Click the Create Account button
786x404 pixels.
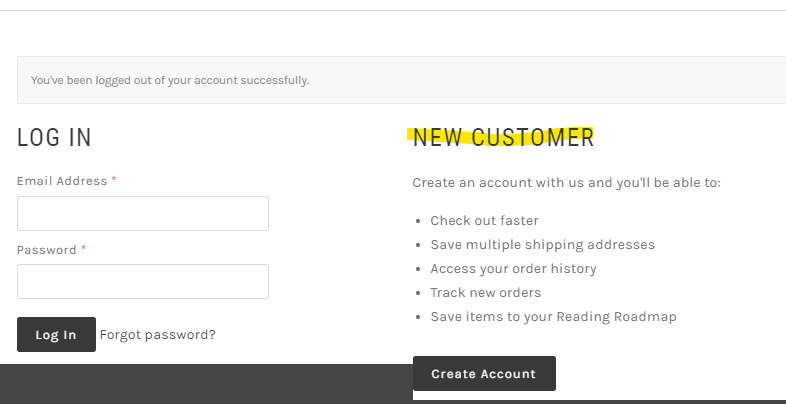pos(484,374)
